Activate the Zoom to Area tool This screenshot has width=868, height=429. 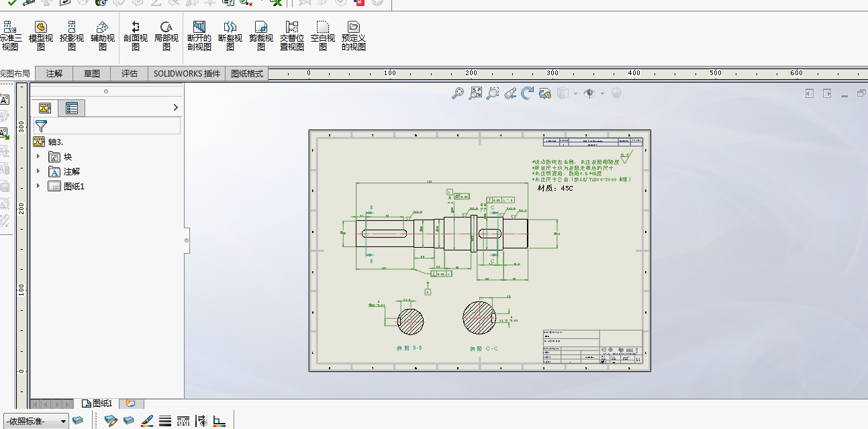click(475, 94)
